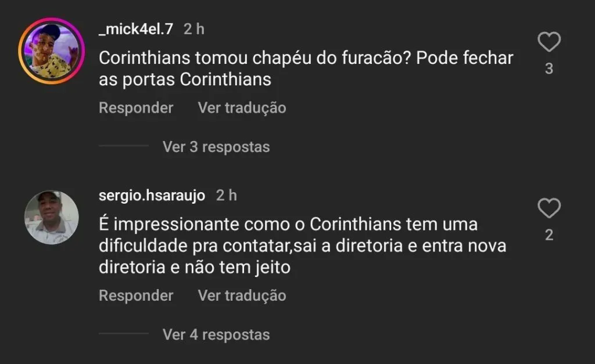
Task: Select the 'Corinthians tomou chapéu' comment text
Action: click(306, 69)
